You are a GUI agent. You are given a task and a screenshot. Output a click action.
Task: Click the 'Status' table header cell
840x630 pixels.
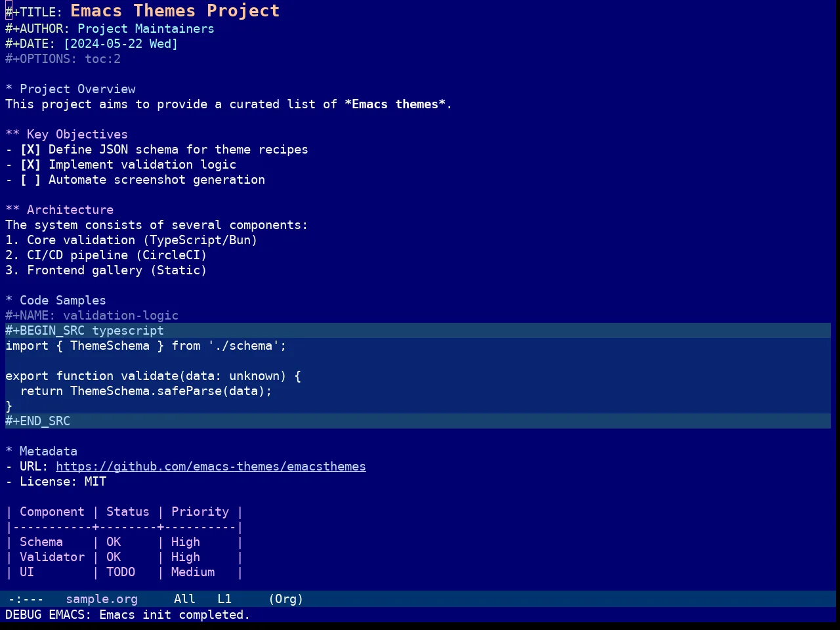[x=128, y=512]
